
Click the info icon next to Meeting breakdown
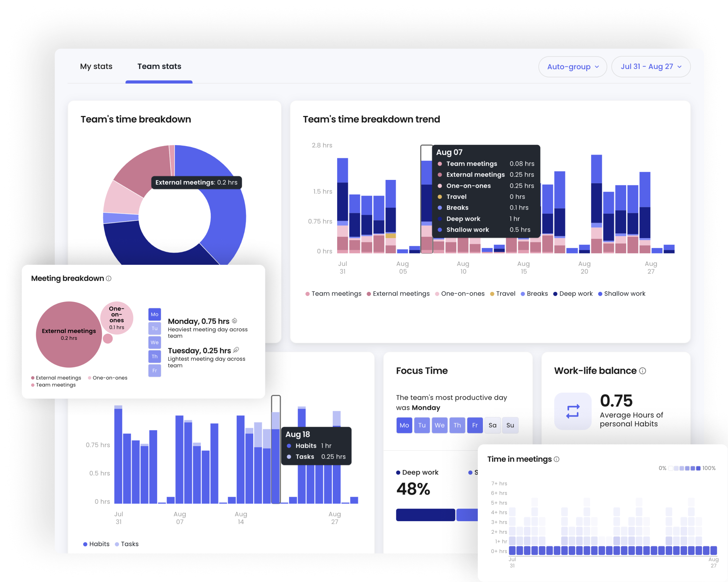pyautogui.click(x=109, y=278)
